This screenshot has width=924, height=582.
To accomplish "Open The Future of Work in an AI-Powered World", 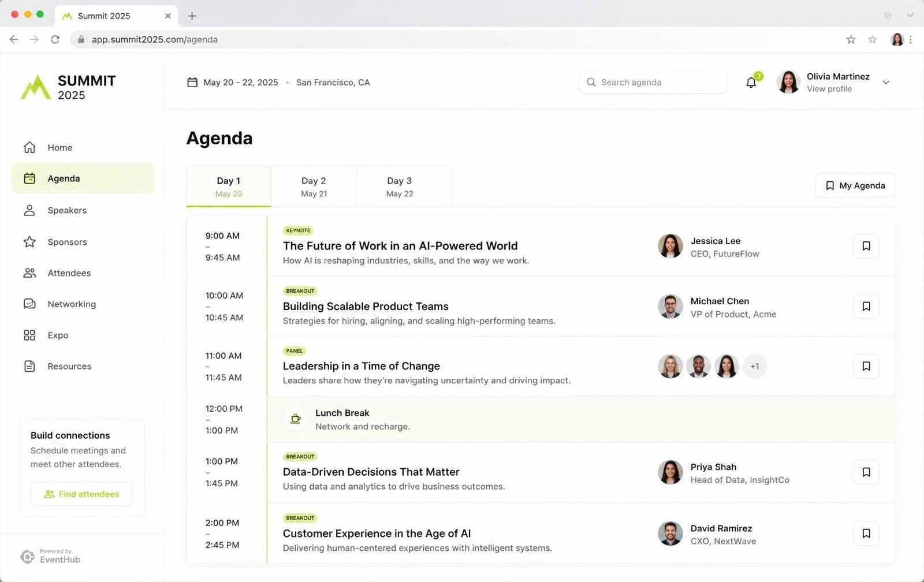I will tap(400, 246).
